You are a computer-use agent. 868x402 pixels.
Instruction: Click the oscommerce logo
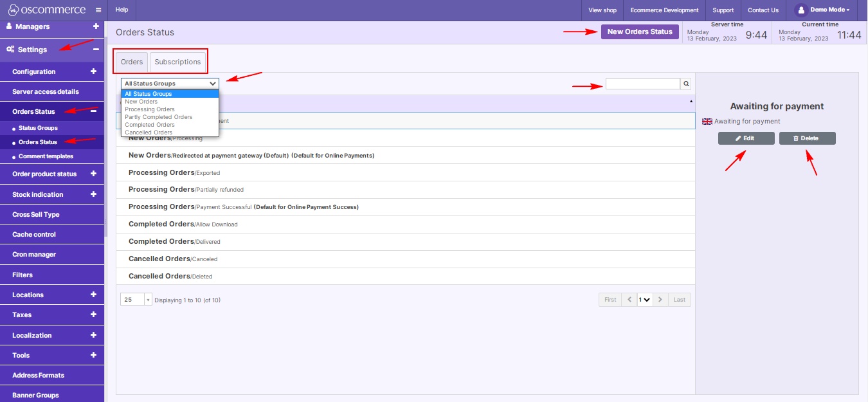(x=46, y=10)
